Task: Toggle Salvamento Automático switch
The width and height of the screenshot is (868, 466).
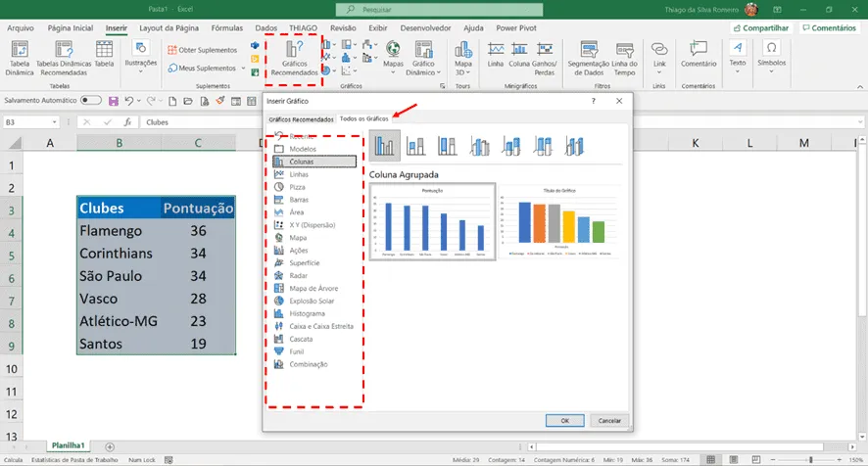Action: (x=91, y=100)
